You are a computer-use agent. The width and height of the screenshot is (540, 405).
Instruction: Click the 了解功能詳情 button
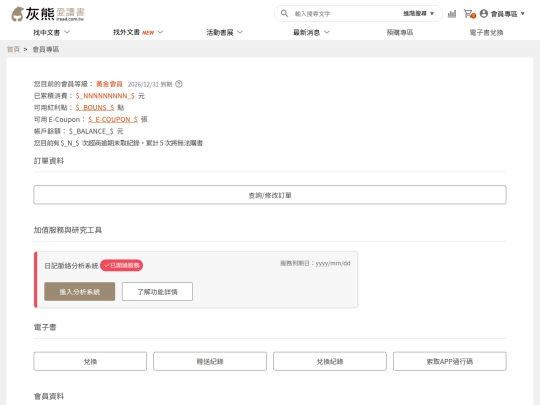coord(157,292)
